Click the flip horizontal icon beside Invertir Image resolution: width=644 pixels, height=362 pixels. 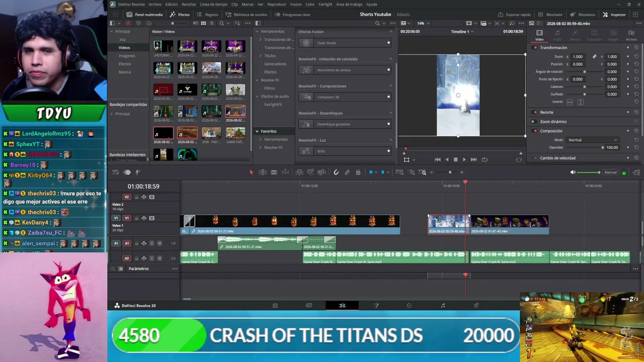(570, 102)
